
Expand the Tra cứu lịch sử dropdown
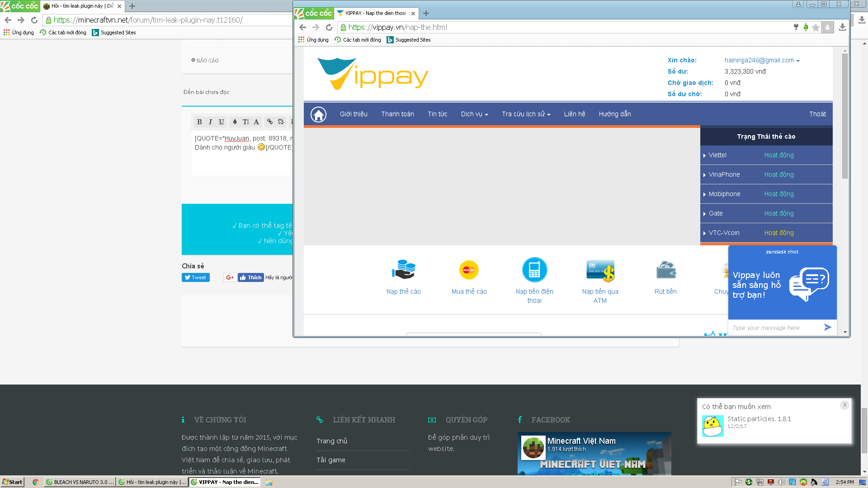526,114
